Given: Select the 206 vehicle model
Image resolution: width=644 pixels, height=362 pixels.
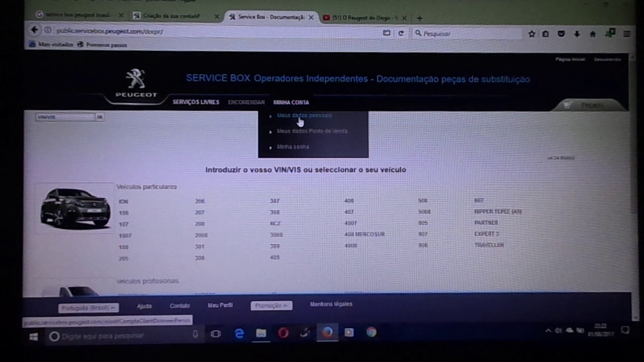Looking at the screenshot, I should click(x=200, y=201).
